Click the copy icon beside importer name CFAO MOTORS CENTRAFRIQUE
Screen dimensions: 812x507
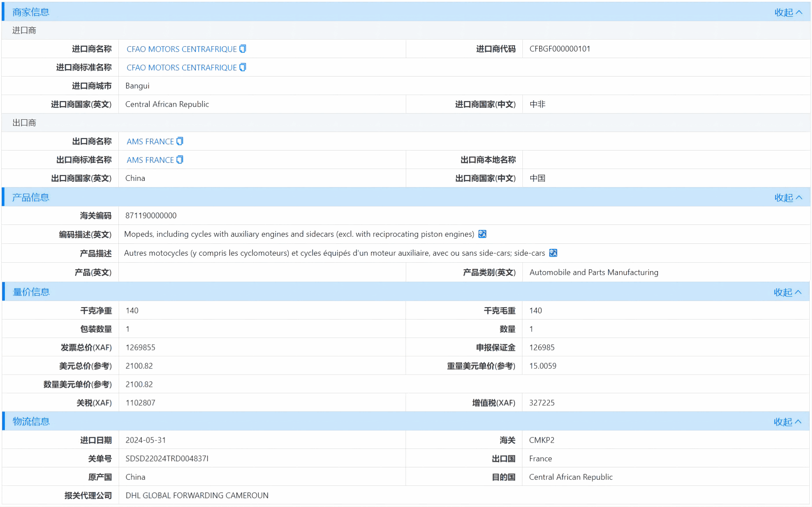[242, 48]
